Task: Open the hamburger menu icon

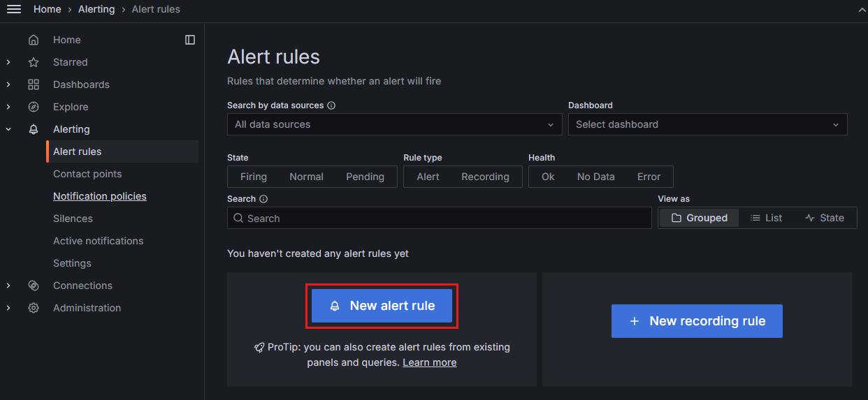Action: click(x=14, y=9)
